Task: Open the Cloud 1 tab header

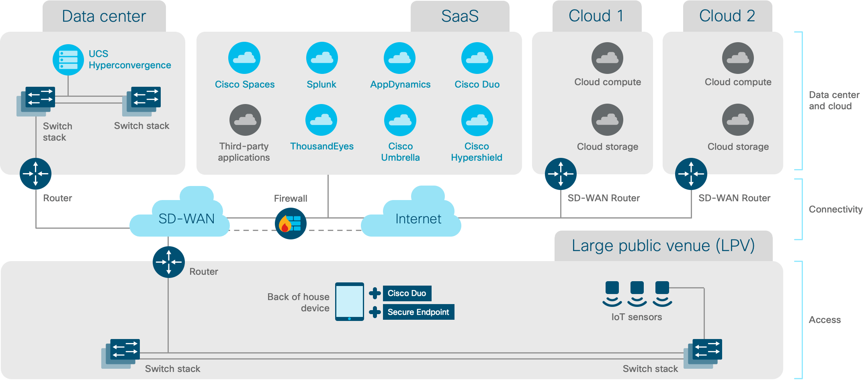Action: (x=597, y=16)
